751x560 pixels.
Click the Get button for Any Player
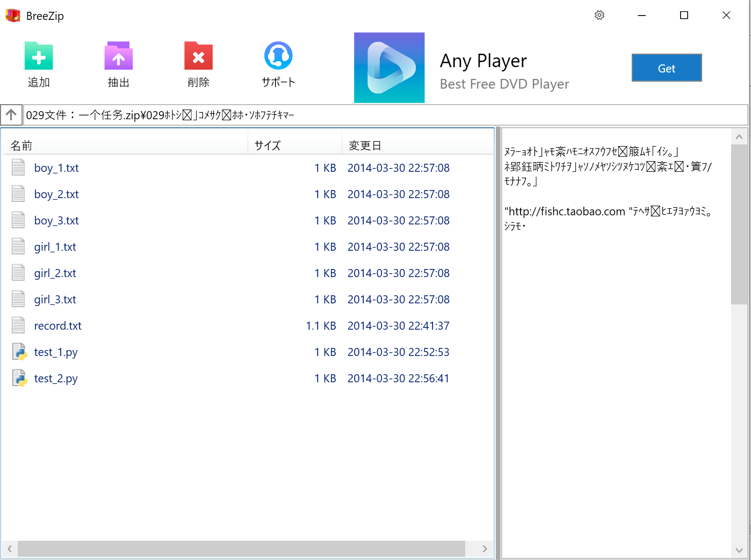[x=667, y=68]
